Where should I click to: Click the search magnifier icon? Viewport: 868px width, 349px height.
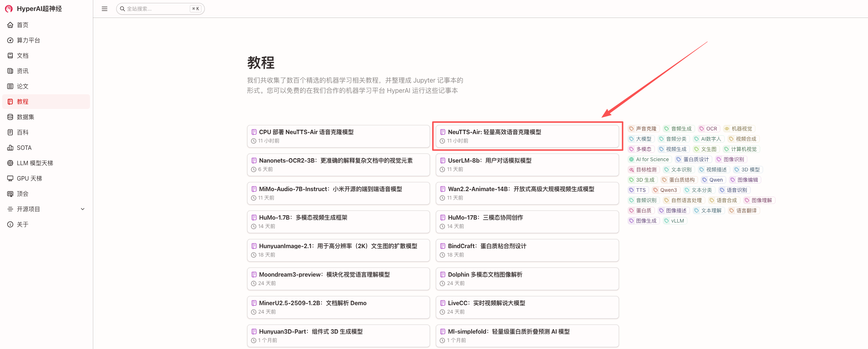pyautogui.click(x=122, y=9)
